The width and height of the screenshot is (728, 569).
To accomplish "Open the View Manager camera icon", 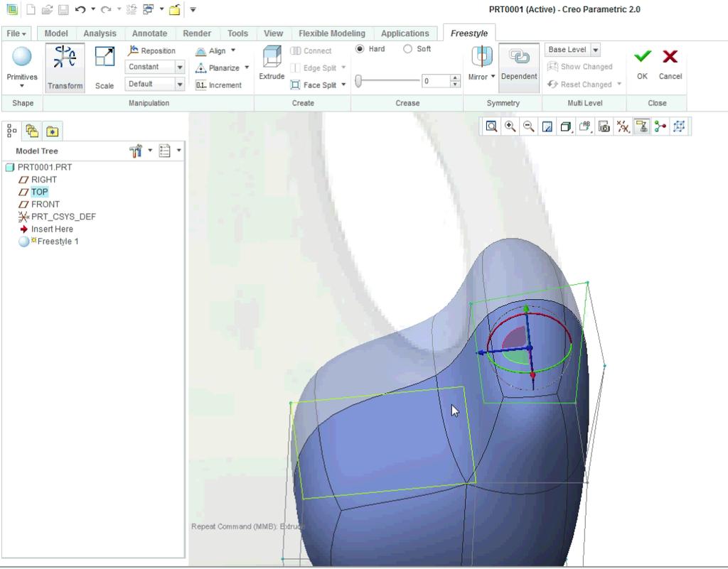I will point(604,126).
